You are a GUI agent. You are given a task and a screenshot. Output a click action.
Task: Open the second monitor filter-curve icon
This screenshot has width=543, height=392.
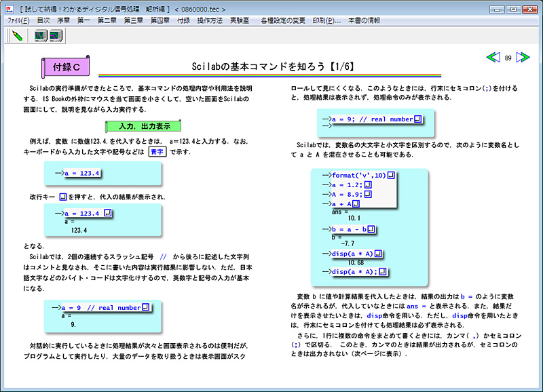(x=56, y=36)
